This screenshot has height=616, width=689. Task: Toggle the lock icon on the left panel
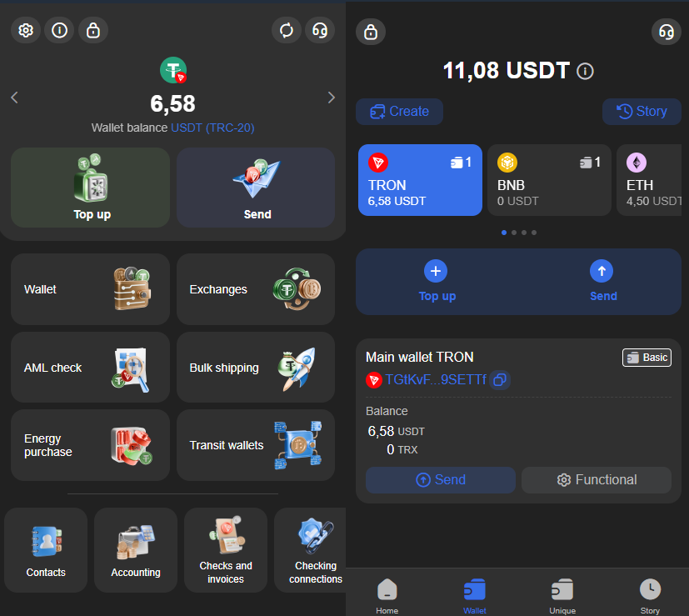tap(92, 30)
